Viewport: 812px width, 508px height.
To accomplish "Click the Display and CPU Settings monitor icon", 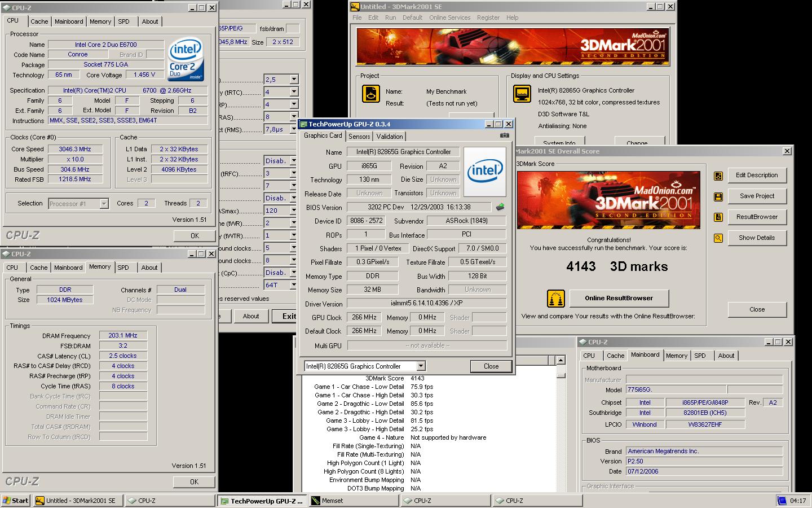I will tap(522, 94).
